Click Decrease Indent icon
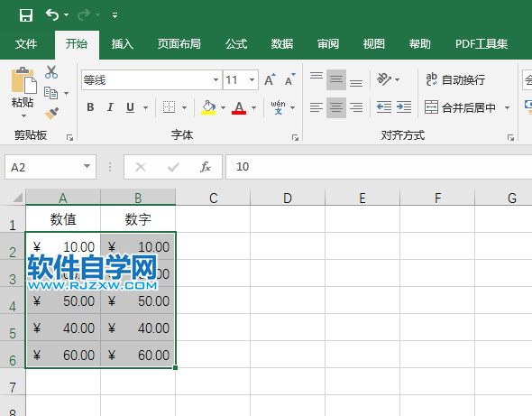The height and width of the screenshot is (416, 532). [x=384, y=107]
